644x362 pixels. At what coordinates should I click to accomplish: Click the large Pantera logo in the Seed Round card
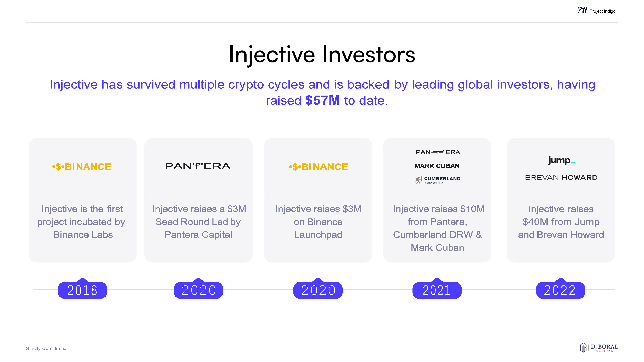click(x=198, y=166)
